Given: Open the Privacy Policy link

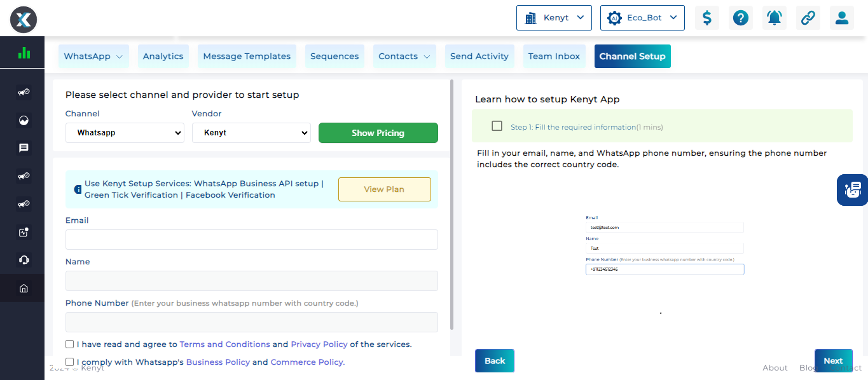Looking at the screenshot, I should coord(319,344).
